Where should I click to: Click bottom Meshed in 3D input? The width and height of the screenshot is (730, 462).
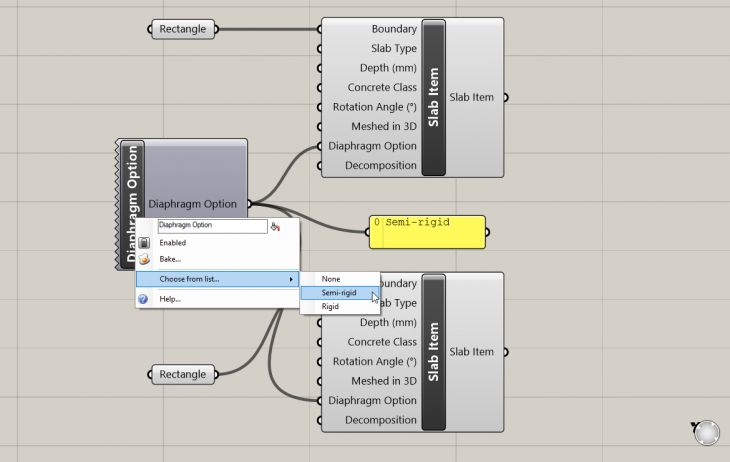click(384, 381)
